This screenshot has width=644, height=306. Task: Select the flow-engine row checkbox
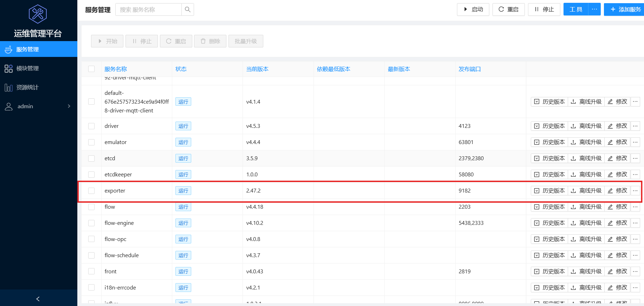pos(91,223)
